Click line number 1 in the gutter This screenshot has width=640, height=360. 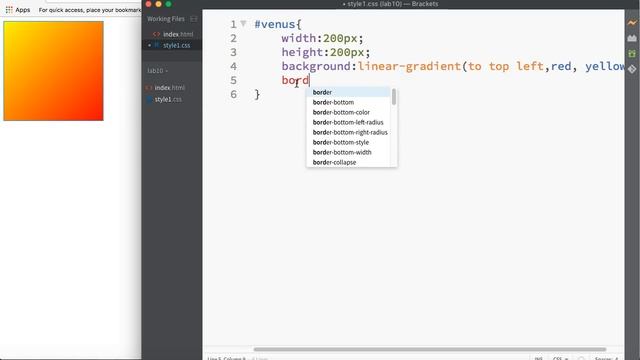coord(233,24)
